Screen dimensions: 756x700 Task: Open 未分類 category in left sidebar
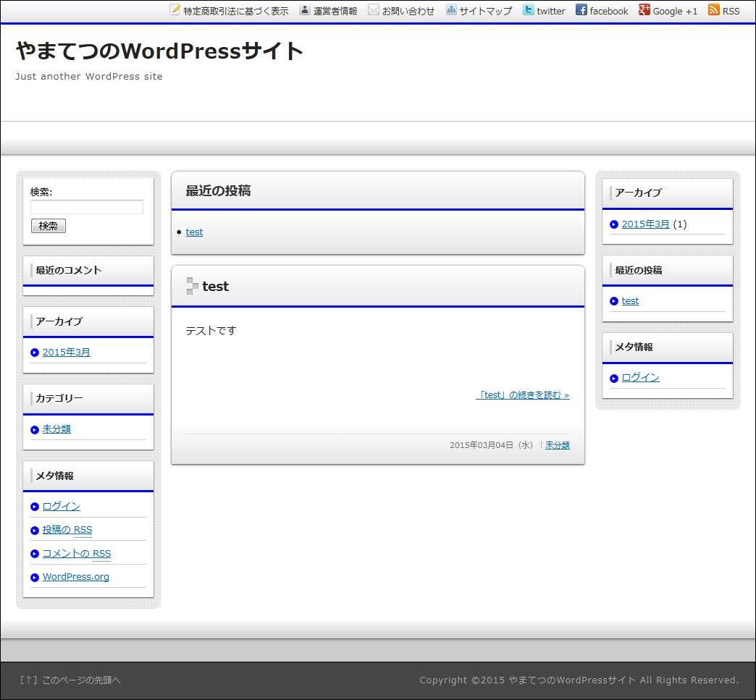click(x=57, y=429)
